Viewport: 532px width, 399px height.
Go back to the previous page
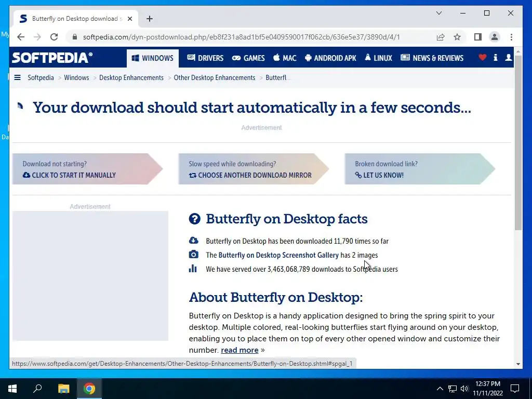[x=21, y=37]
